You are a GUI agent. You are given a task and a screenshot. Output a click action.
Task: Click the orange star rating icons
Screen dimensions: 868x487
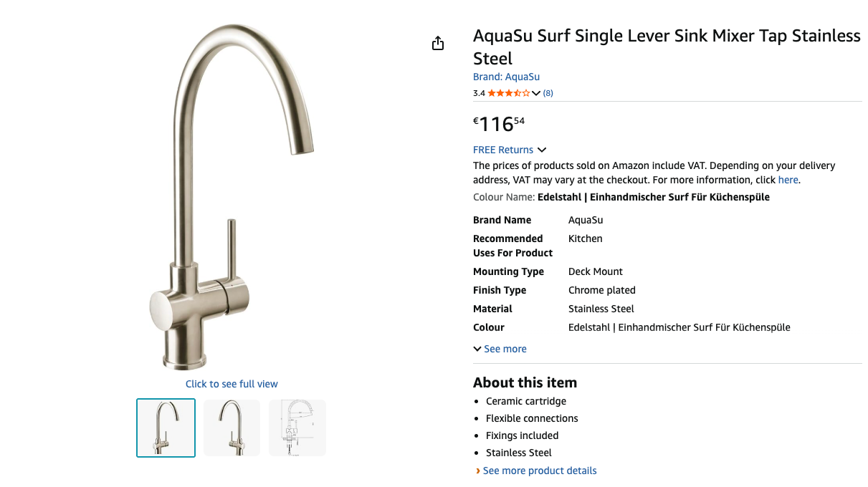(508, 93)
